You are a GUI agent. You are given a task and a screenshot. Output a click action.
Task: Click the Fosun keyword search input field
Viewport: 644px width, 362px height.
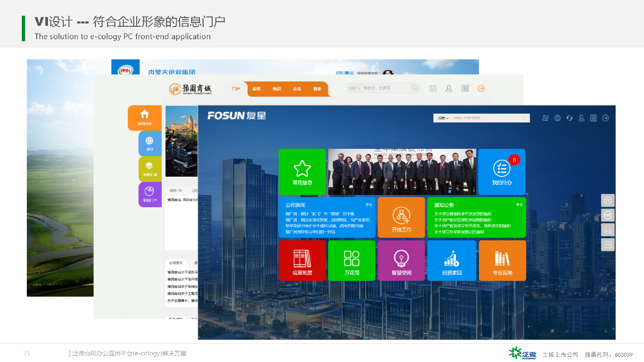point(485,118)
